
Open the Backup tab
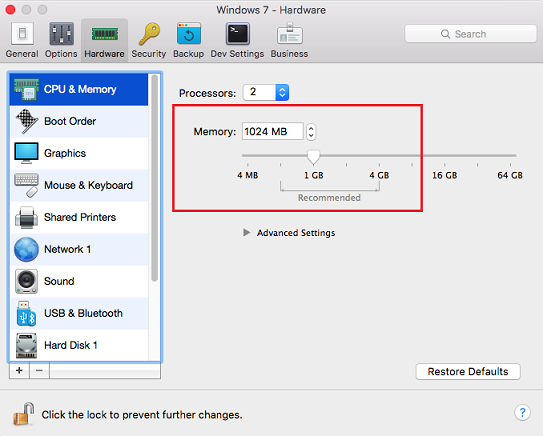189,40
